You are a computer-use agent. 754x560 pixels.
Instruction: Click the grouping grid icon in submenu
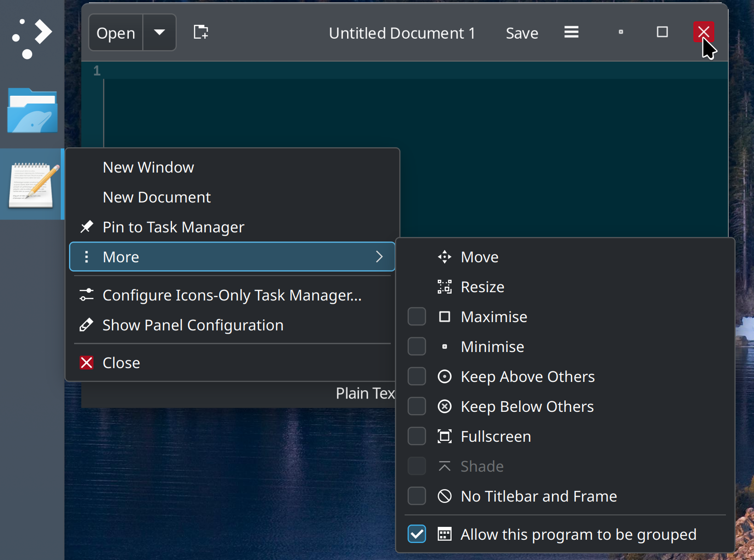[444, 534]
